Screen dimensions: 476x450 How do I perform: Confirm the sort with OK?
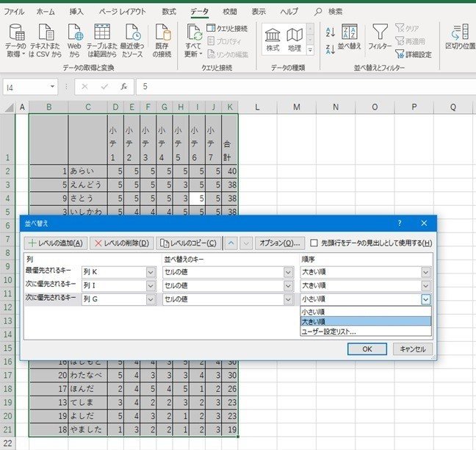[367, 349]
